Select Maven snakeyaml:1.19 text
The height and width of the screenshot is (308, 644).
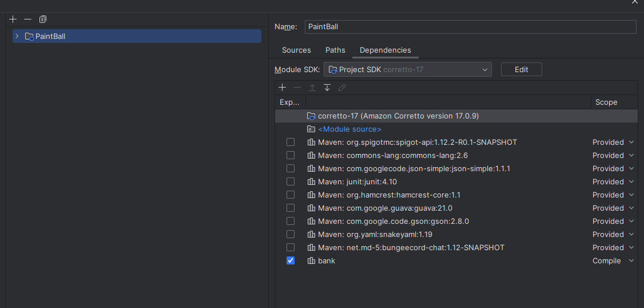[375, 234]
